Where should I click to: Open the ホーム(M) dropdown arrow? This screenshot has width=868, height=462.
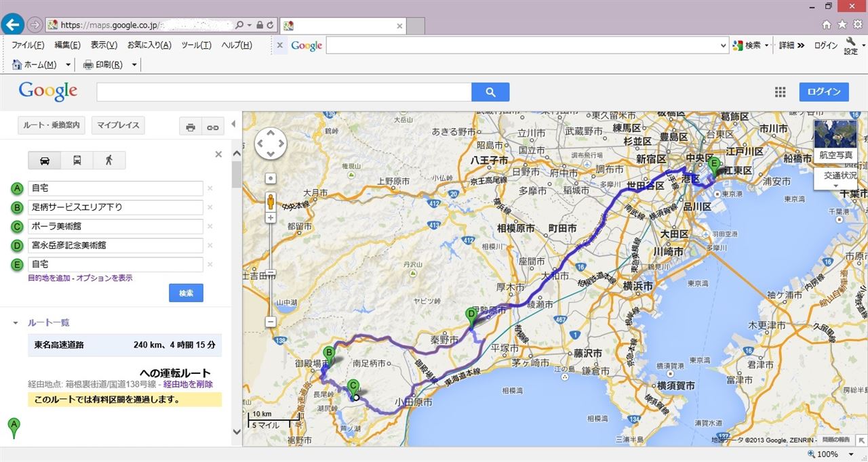pyautogui.click(x=68, y=65)
